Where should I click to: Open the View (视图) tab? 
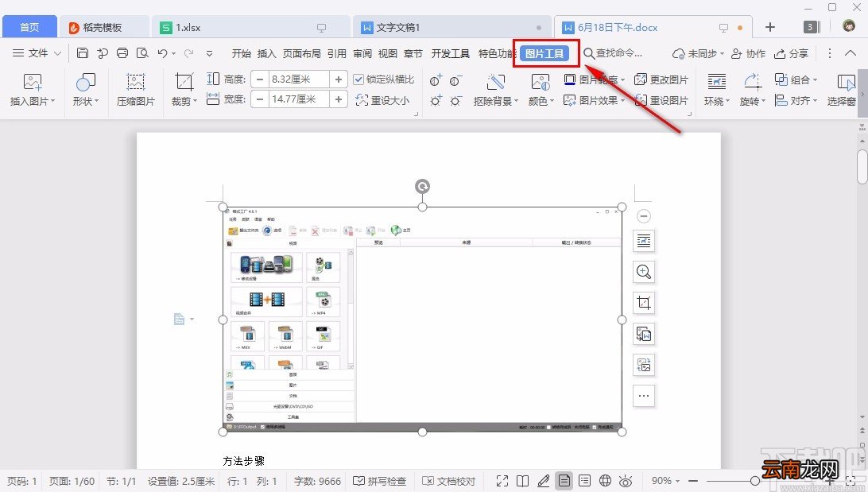(x=388, y=53)
